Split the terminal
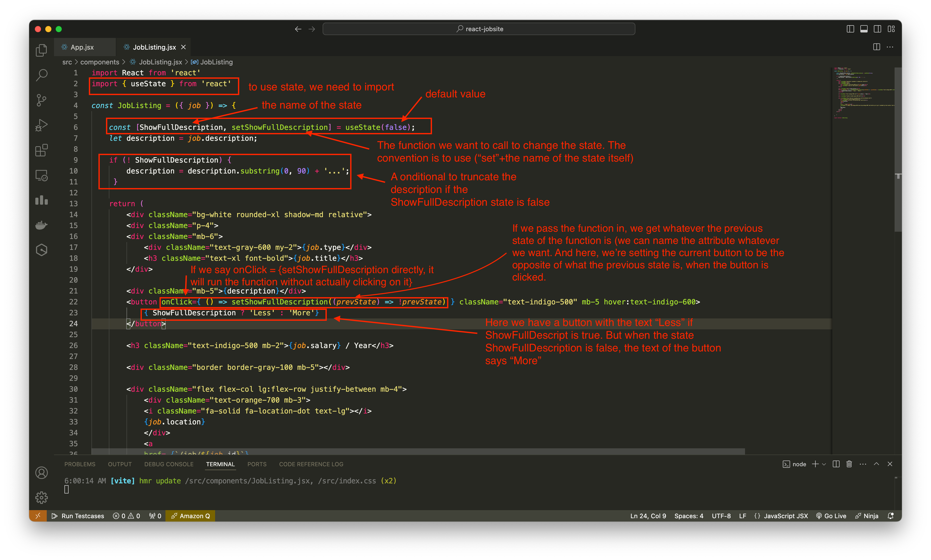 [x=836, y=464]
